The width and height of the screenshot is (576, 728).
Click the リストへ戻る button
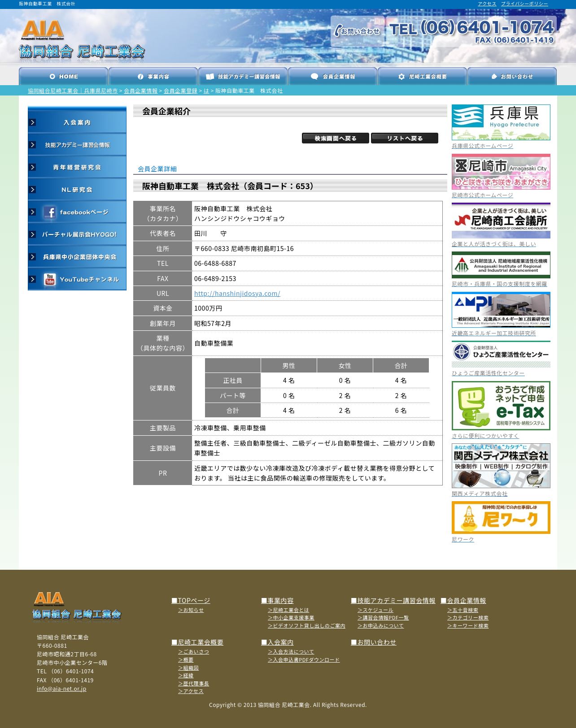pyautogui.click(x=405, y=138)
